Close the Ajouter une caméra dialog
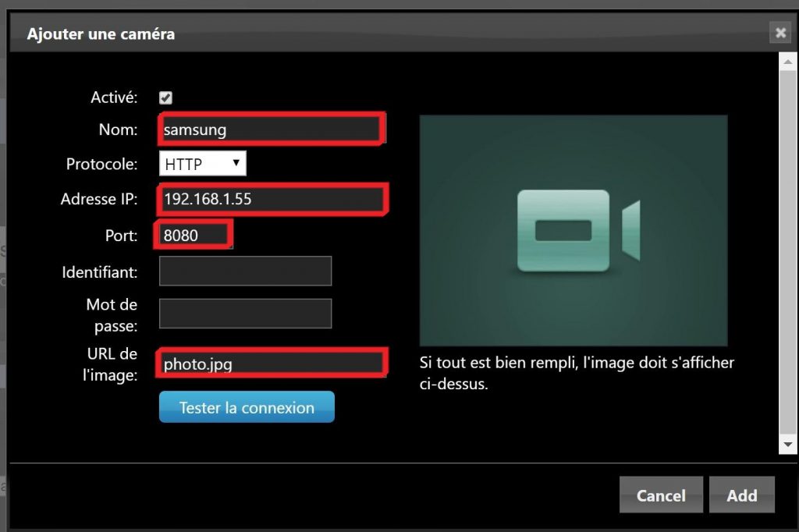Viewport: 799px width, 532px height. [779, 33]
